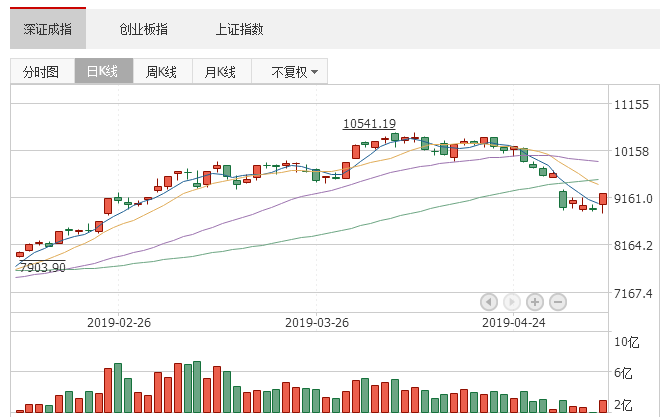Zoom in the K-line chart
The width and height of the screenshot is (665, 419).
(535, 301)
